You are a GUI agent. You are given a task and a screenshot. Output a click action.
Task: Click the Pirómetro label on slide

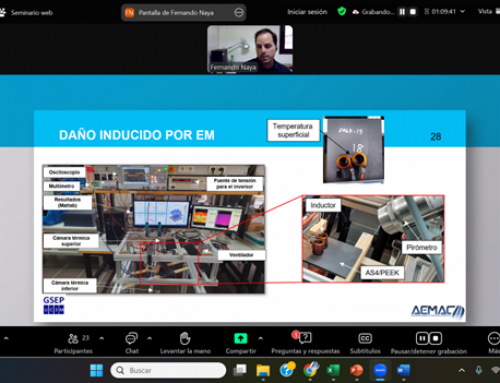point(422,247)
